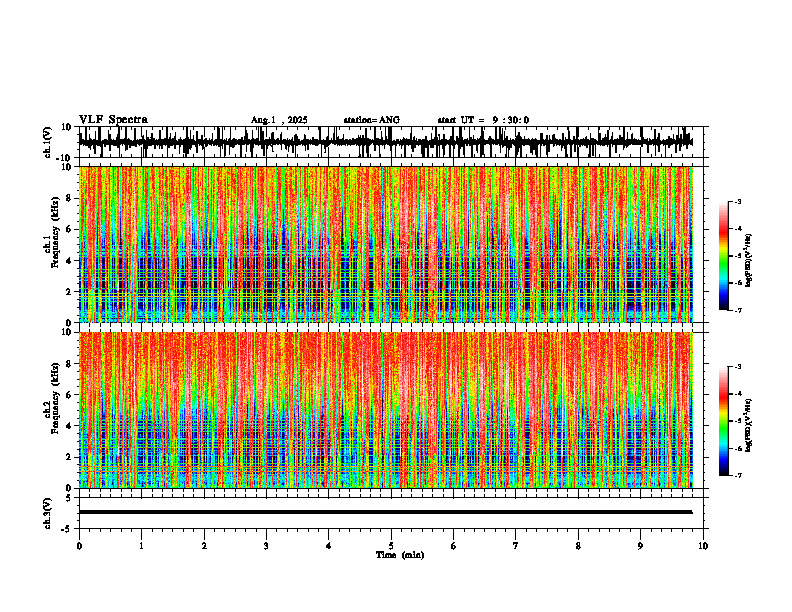This screenshot has height=612, width=792.
Task: Click the ch.1 color bar log(PSD) label
Action: tap(749, 261)
